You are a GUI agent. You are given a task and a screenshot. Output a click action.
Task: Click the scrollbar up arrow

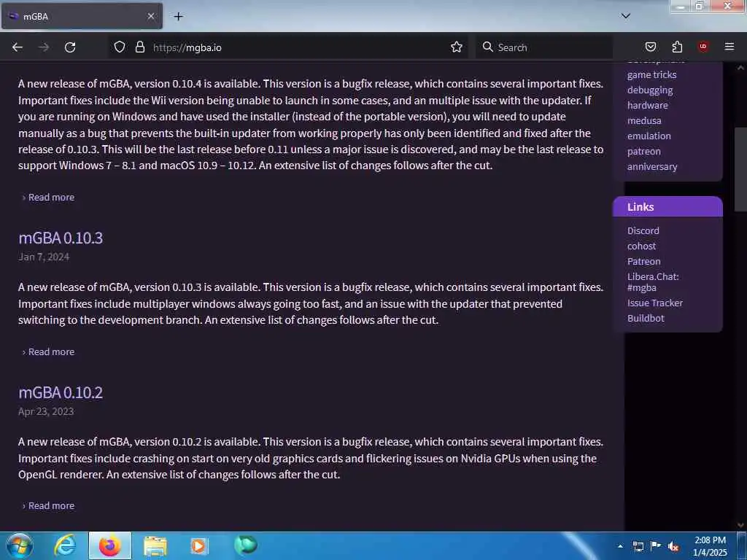(740, 68)
